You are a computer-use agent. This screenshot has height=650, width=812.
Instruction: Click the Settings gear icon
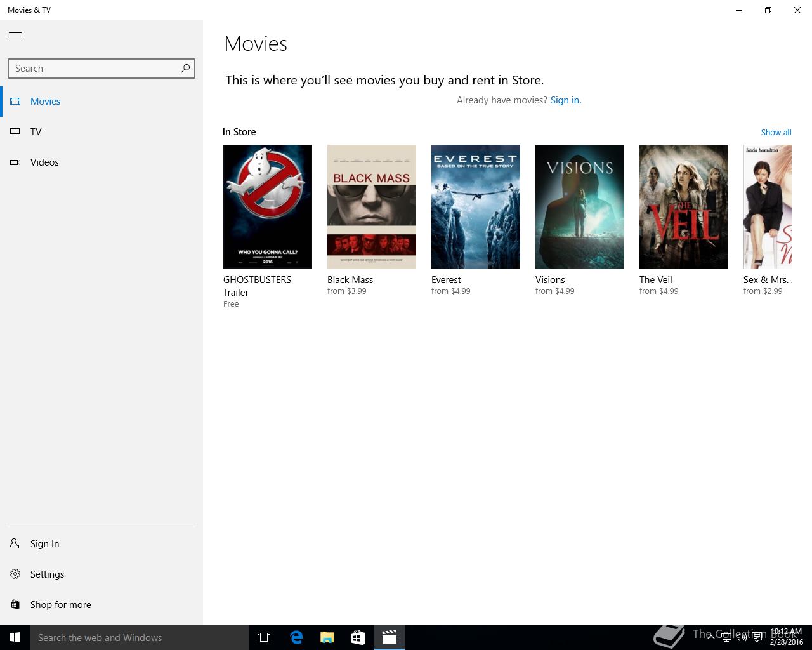15,574
